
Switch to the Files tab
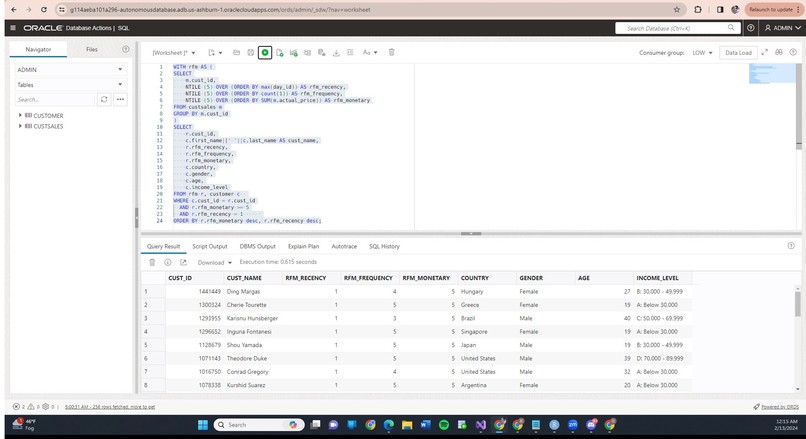[x=91, y=49]
